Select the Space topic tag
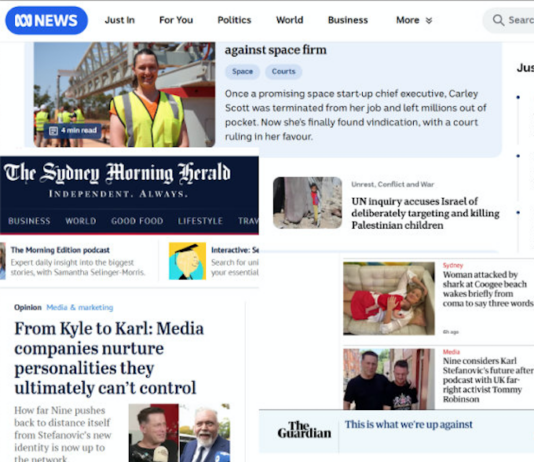Image resolution: width=534 pixels, height=462 pixels. point(242,71)
